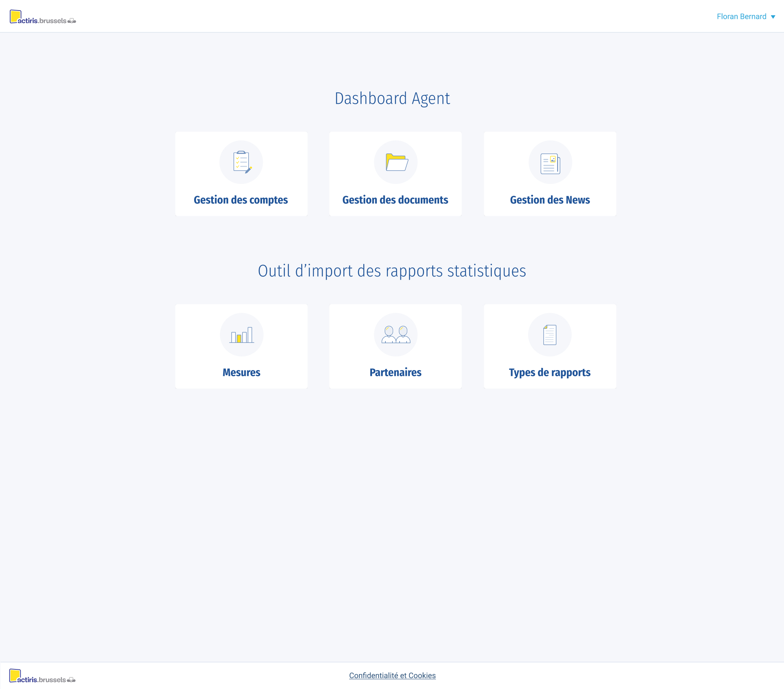Click the two-people icon for Partenaires
The height and width of the screenshot is (689, 784).
(x=396, y=335)
